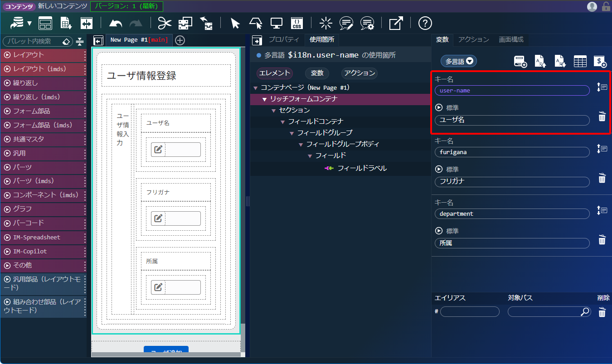Collapse the リッチフォームコンテナ tree node
612x364 pixels.
[x=264, y=99]
